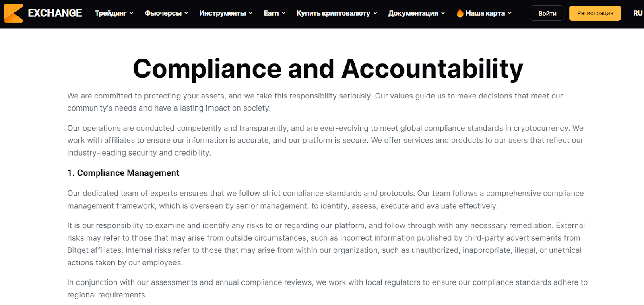Select the RU language switcher
644x305 pixels.
638,13
